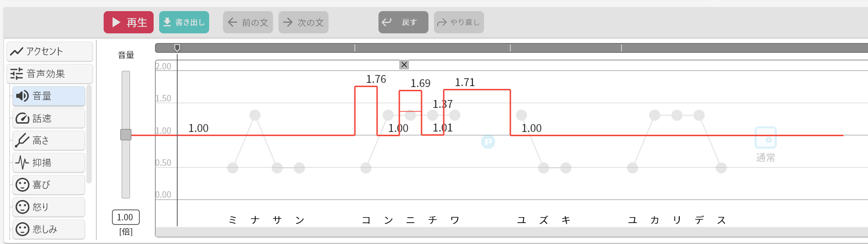Undo with the 戻す button
The image size is (868, 244).
pos(403,22)
